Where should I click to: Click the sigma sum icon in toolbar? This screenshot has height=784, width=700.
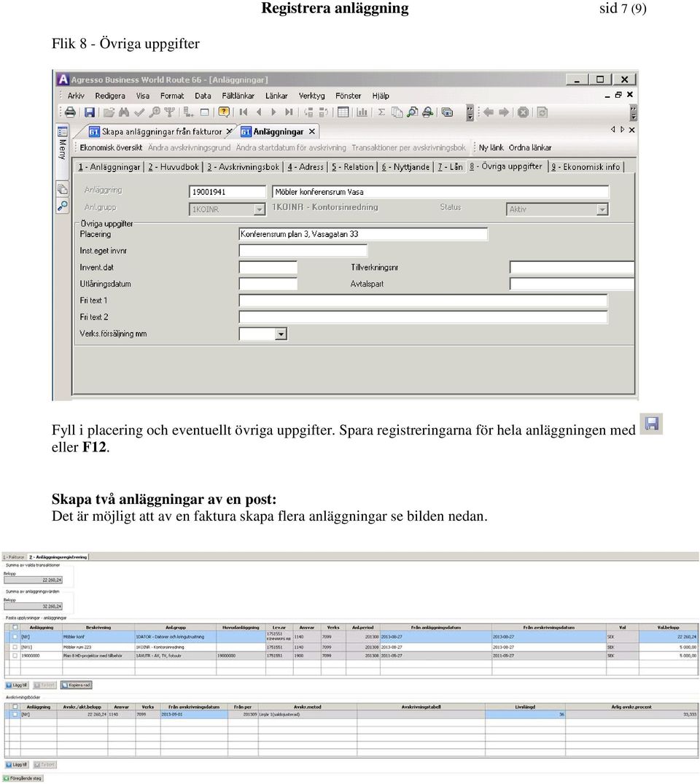[x=381, y=112]
